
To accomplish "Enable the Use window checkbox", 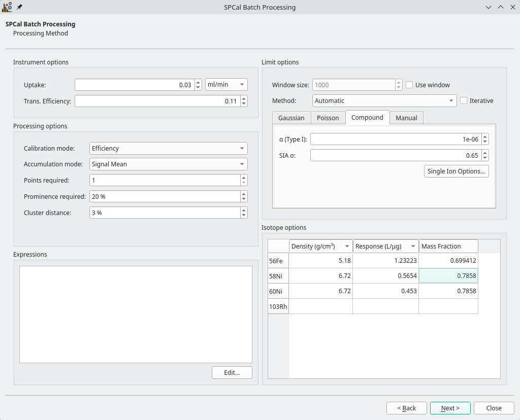I will tap(409, 85).
